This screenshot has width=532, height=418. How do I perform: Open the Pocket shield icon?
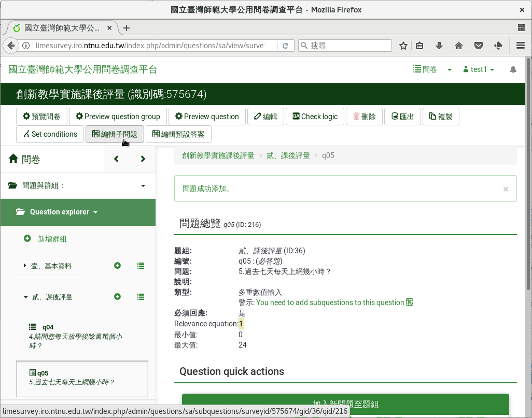pos(479,46)
